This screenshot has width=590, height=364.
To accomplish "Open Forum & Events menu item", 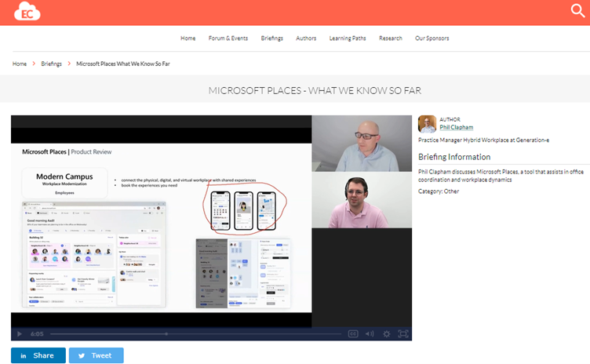I will click(228, 38).
